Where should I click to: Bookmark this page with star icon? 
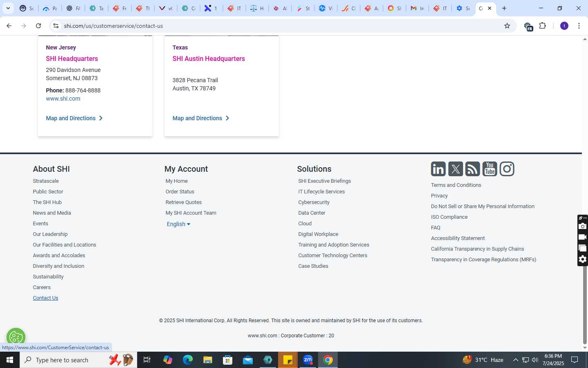[507, 26]
